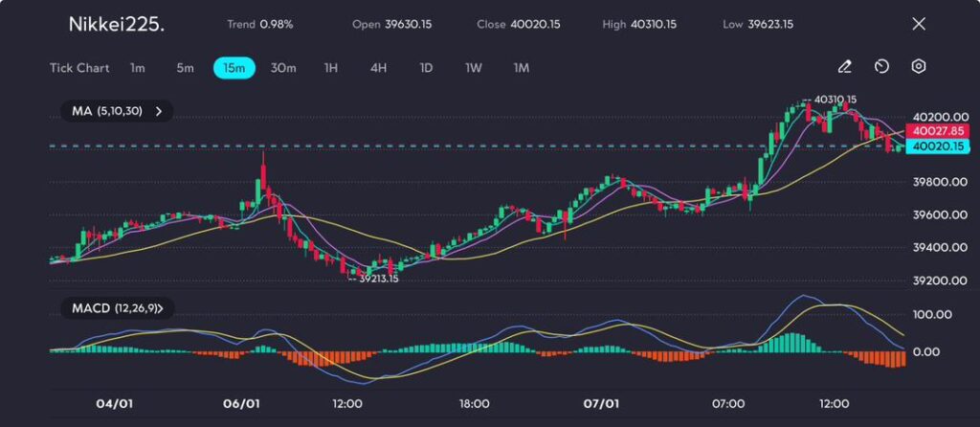Viewport: 980px width, 427px height.
Task: Open the hexagon chart settings icon
Action: coord(919,67)
